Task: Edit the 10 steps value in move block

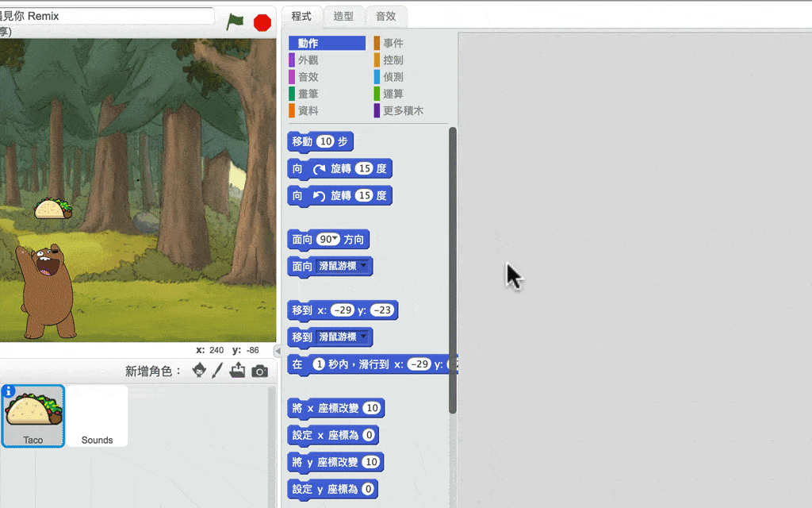Action: pyautogui.click(x=326, y=141)
